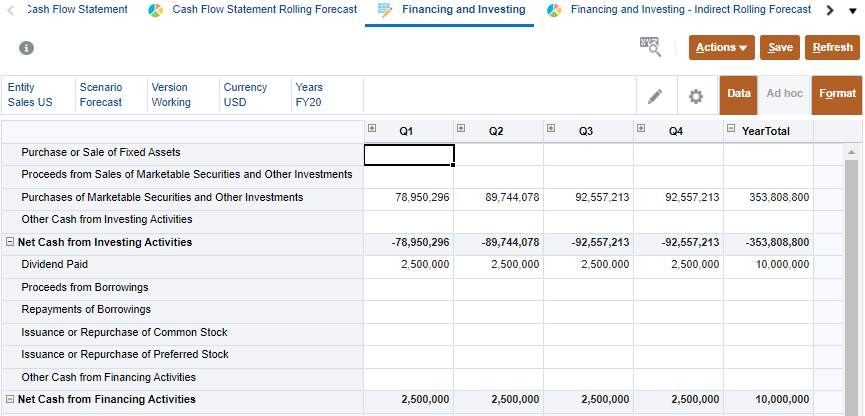865x416 pixels.
Task: Switch to the Cash Flow Statement tab
Action: pos(77,9)
